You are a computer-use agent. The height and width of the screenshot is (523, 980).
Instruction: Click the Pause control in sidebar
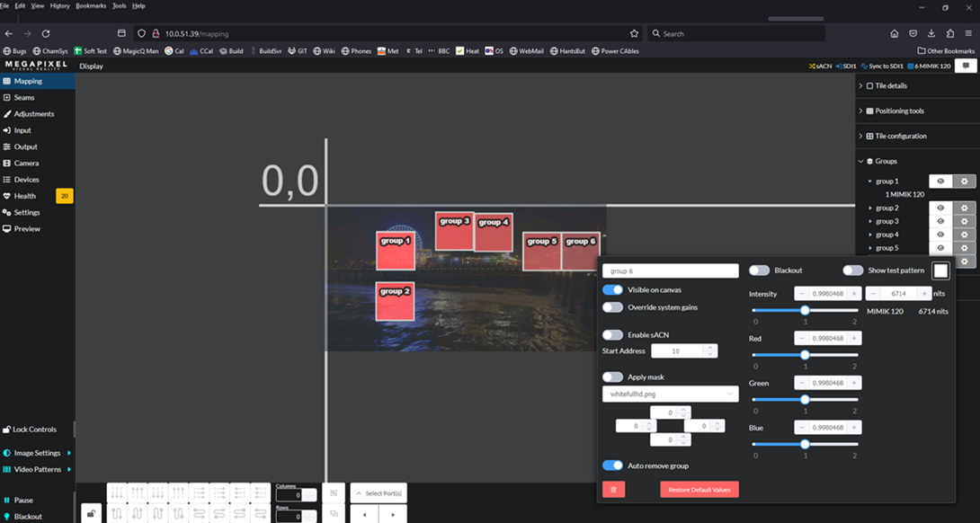click(x=19, y=500)
